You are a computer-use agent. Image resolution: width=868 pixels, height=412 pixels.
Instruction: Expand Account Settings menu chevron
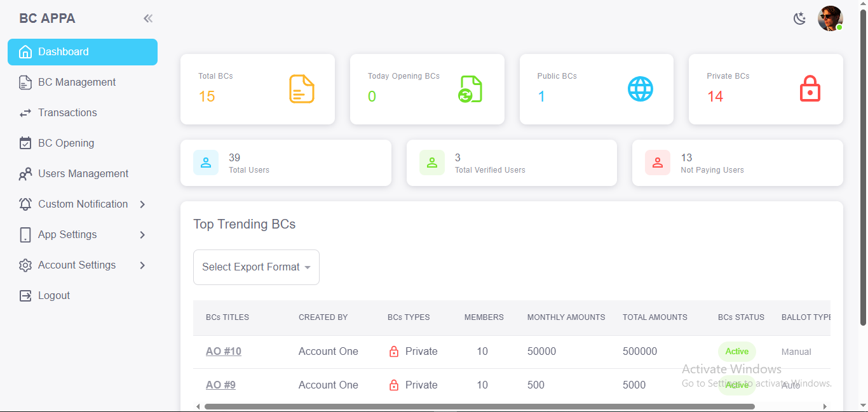pos(142,265)
